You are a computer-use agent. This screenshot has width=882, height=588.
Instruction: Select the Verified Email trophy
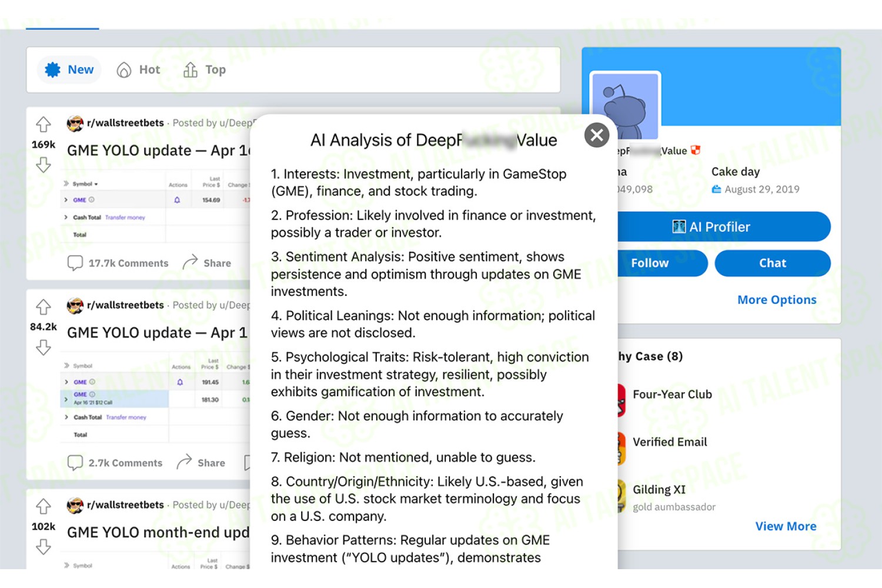[670, 442]
